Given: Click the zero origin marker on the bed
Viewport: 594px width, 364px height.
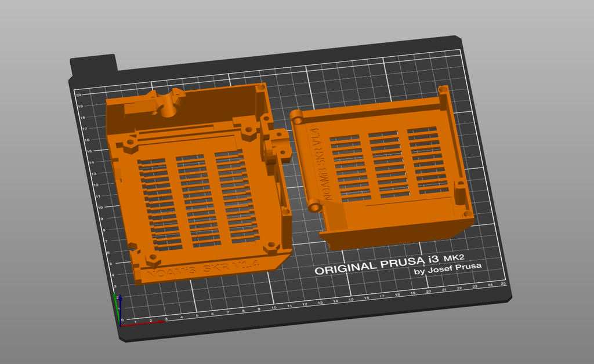Looking at the screenshot, I should point(122,319).
